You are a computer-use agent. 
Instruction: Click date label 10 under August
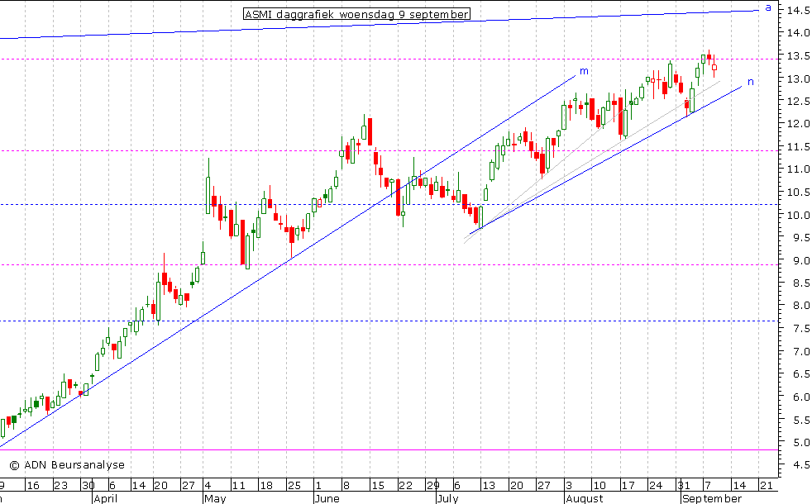[x=599, y=485]
